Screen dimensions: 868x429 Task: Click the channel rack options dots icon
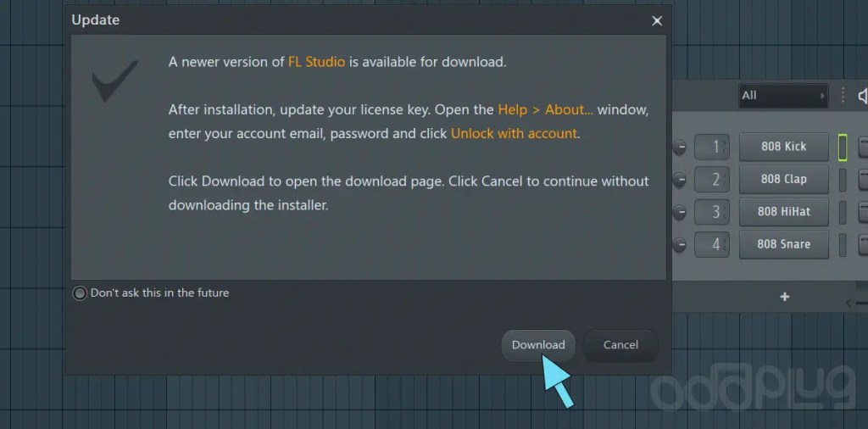843,95
